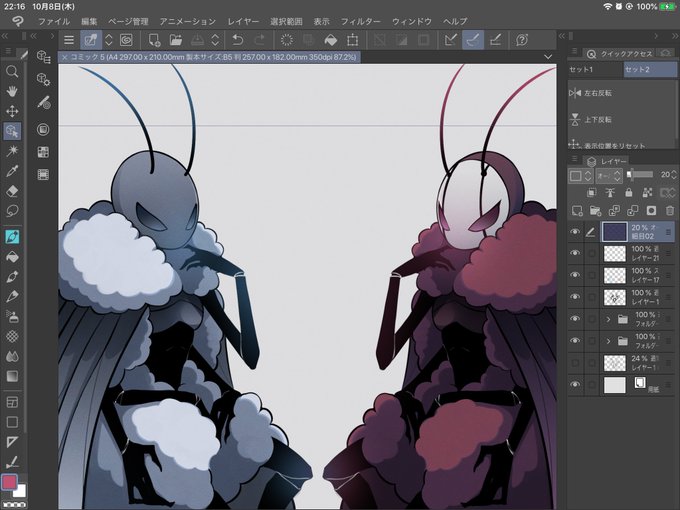
Task: Hide the レイヤー 21 layer visibility
Action: tap(575, 253)
